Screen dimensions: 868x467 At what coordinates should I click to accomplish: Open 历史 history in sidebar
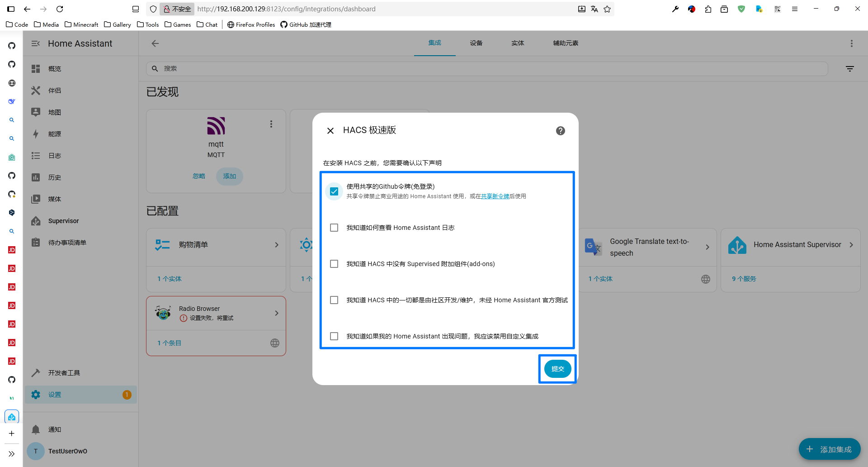click(80, 177)
